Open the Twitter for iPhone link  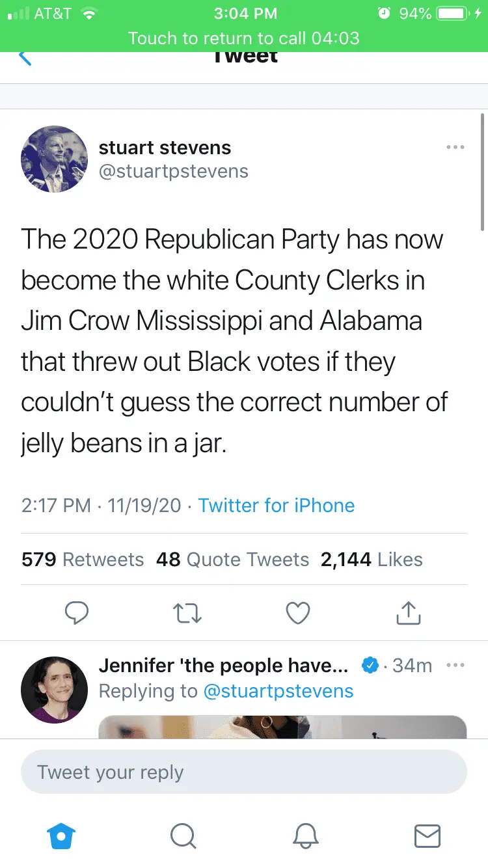tap(277, 506)
